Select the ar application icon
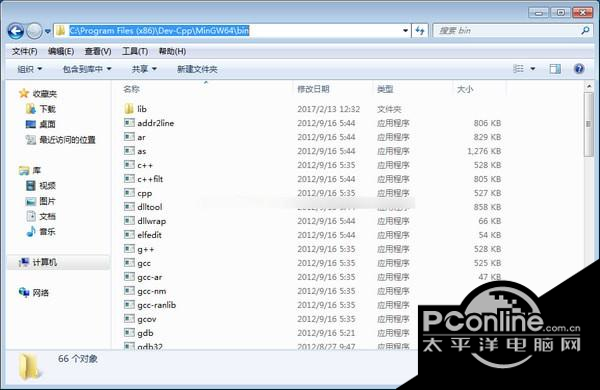This screenshot has height=390, width=600. point(129,137)
